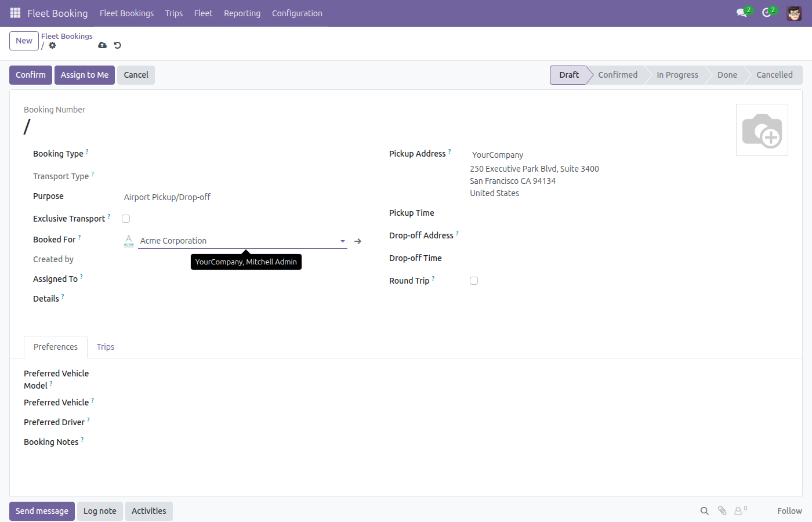
Task: Save record manually with cloud icon
Action: [103, 45]
